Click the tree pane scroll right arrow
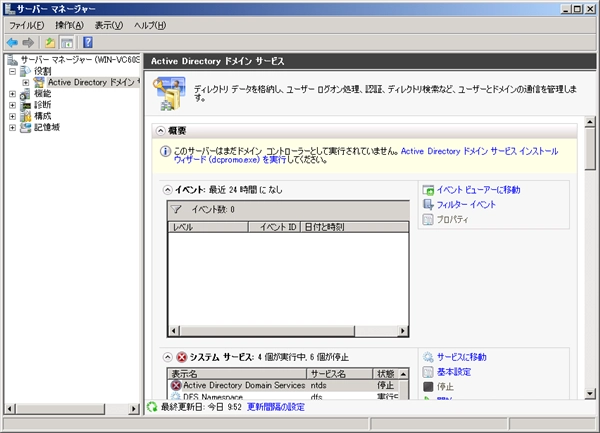Screen dimensions: 600x433 point(133,409)
